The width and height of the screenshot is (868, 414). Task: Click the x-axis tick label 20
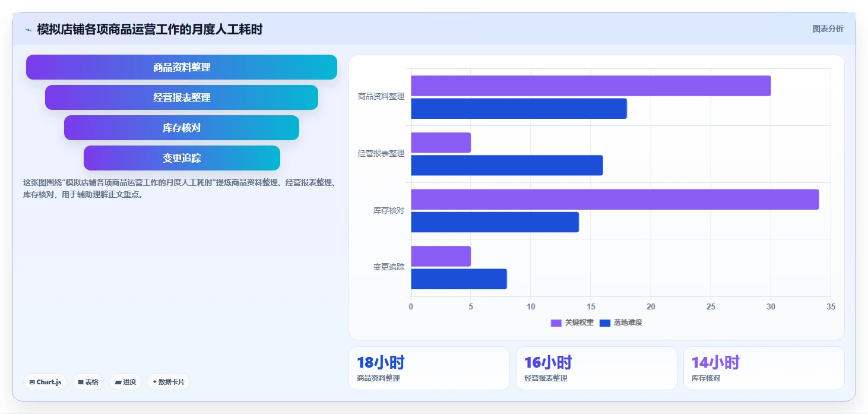tap(651, 306)
